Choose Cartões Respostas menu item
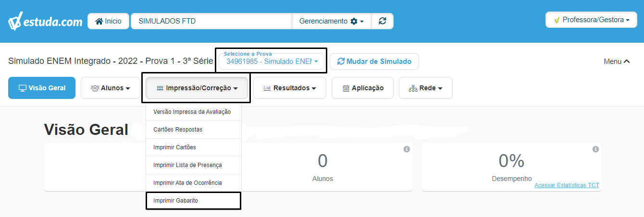 193,130
